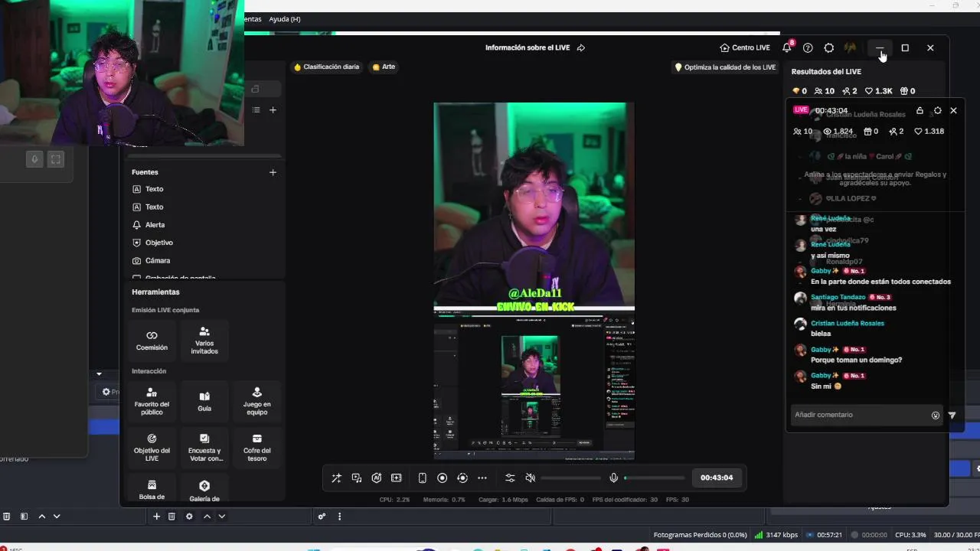
Task: Switch to mobile portrait layout icon
Action: pos(422,478)
